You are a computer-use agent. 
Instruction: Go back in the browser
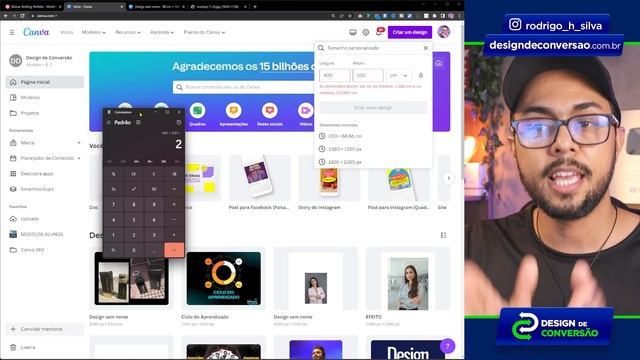(x=6, y=16)
